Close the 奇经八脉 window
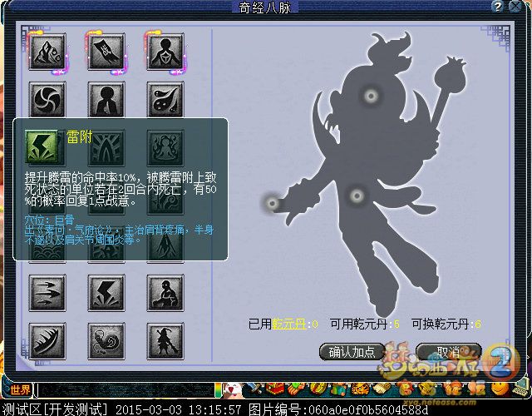This screenshot has height=416, width=532. pos(515,7)
